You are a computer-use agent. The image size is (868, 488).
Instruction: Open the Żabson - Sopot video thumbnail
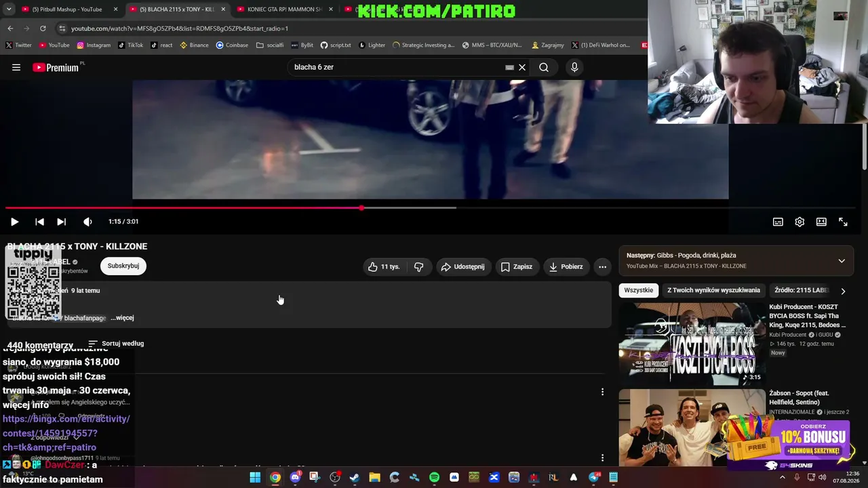(x=692, y=428)
